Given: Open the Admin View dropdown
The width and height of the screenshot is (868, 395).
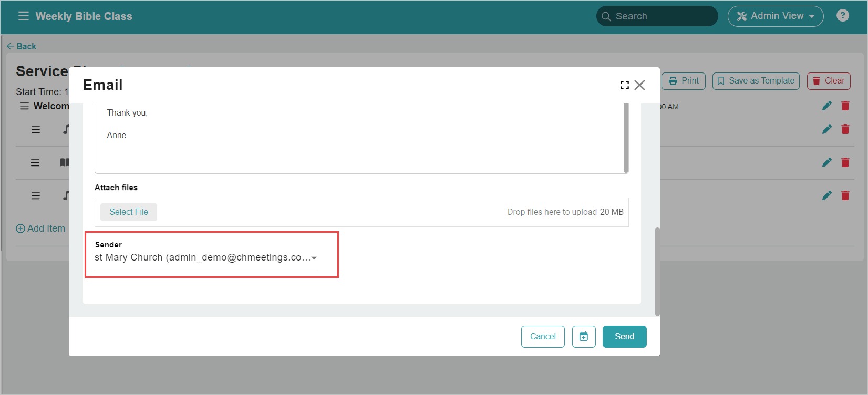Looking at the screenshot, I should [776, 16].
